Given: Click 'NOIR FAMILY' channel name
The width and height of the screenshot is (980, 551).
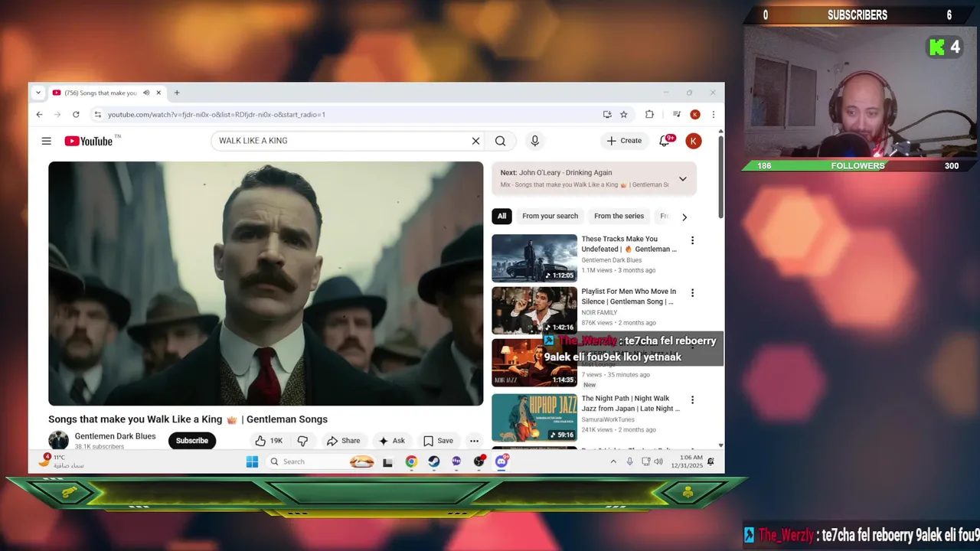Looking at the screenshot, I should pos(599,312).
